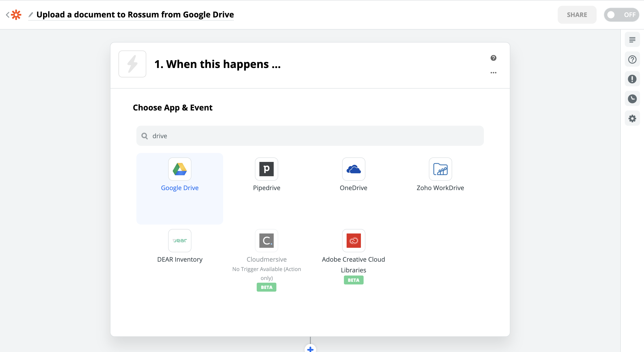Open sidebar settings gear panel
644x352 pixels.
click(632, 119)
